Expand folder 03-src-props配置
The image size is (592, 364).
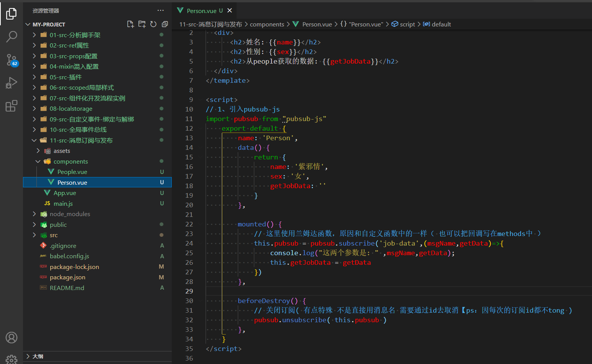[x=34, y=56]
